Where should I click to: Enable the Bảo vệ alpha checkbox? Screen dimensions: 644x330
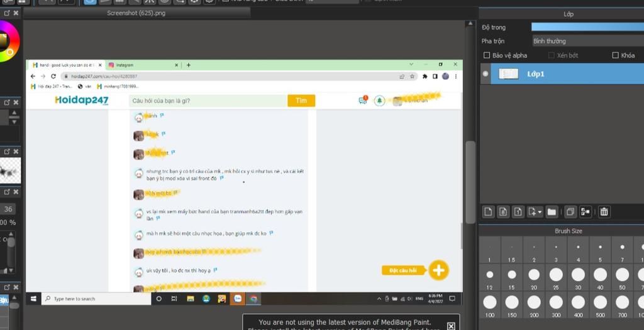487,55
